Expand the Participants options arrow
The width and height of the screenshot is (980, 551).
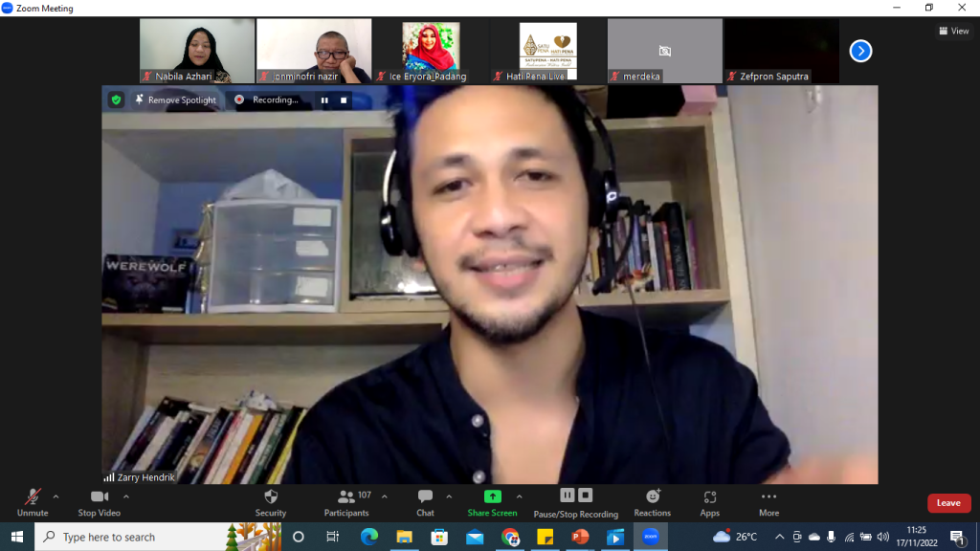tap(385, 496)
